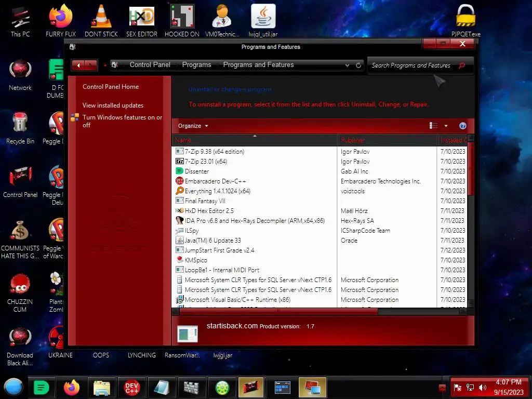Open the FURRY FUX Firefox shortcut
Image resolution: width=532 pixels, height=399 pixels.
point(61,21)
